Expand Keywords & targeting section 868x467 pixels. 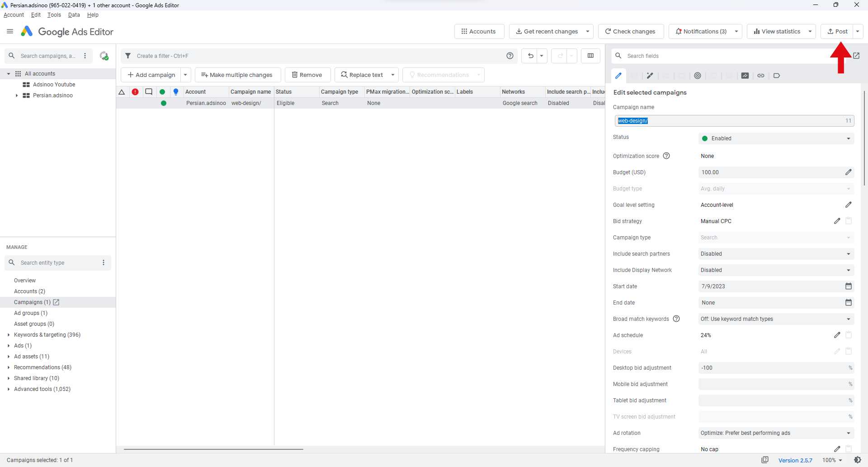(9, 335)
